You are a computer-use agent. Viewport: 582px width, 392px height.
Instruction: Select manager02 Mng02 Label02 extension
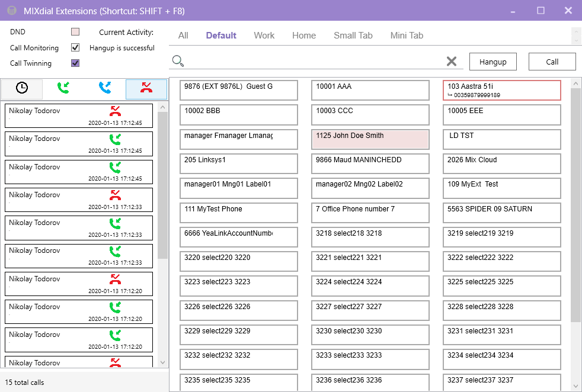[x=370, y=188]
